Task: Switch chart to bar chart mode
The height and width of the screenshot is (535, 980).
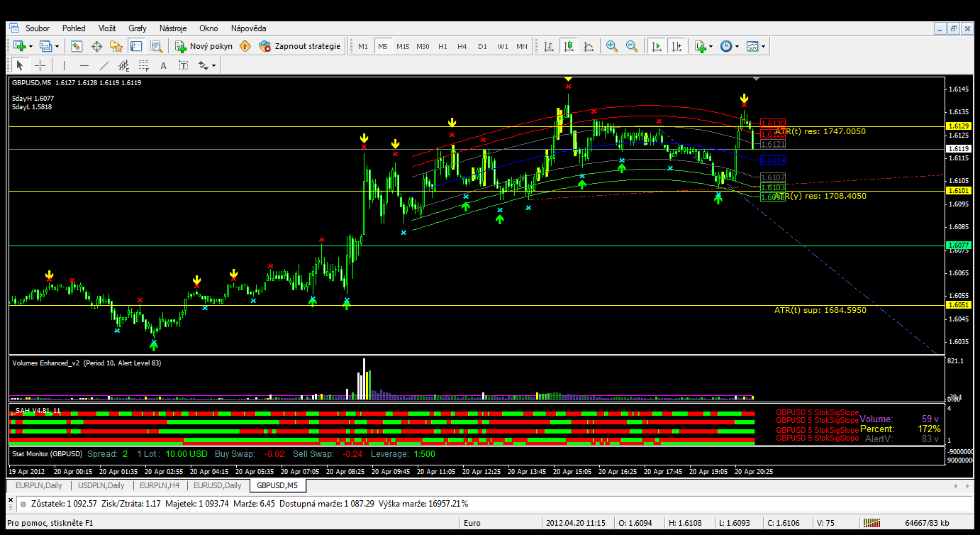Action: click(548, 46)
